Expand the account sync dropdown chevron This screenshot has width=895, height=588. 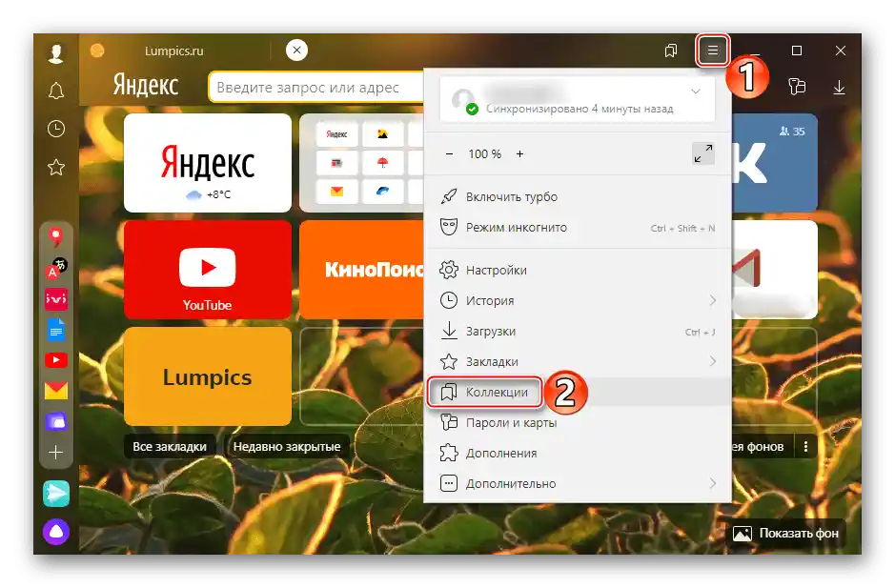[x=696, y=91]
